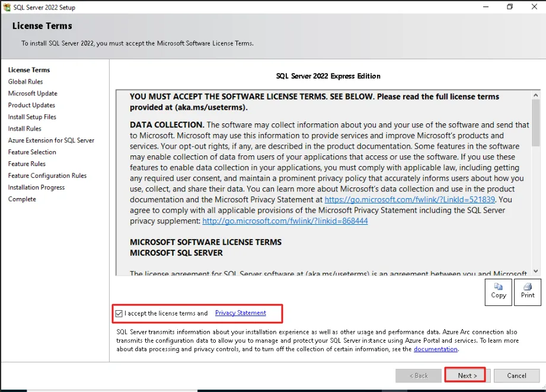Open the documentation link
This screenshot has width=546, height=392.
pos(436,349)
